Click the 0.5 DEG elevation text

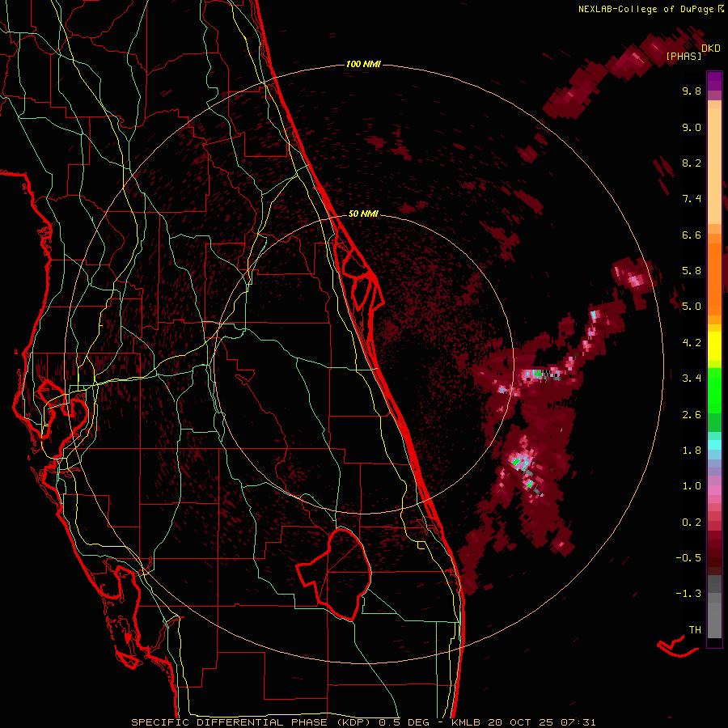[x=404, y=722]
